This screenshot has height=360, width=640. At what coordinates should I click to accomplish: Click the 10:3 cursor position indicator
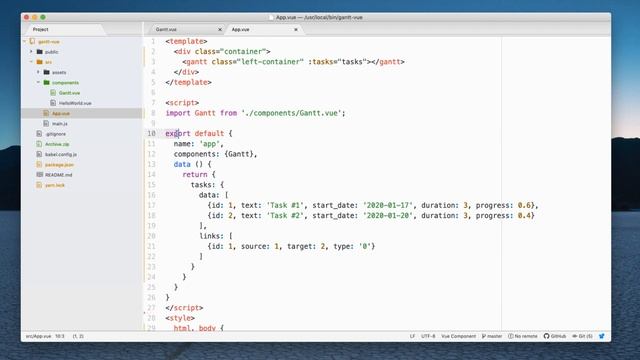[x=60, y=336]
